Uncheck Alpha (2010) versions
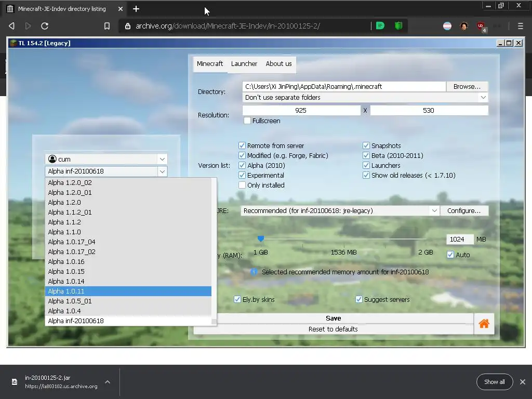 242,165
